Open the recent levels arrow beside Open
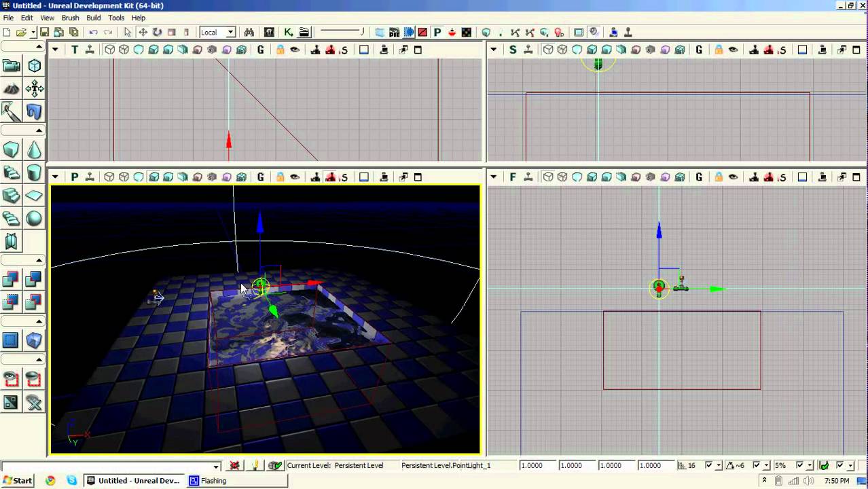The height and width of the screenshot is (489, 868). tap(32, 32)
